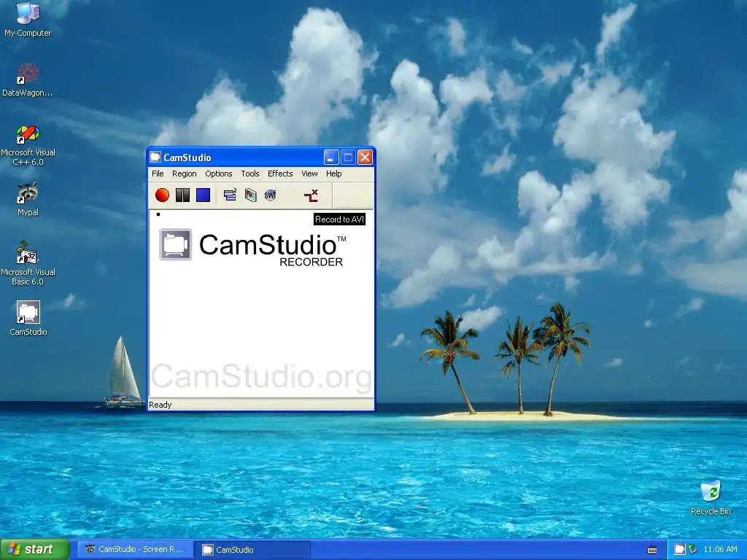Select the My Computer desktop icon
This screenshot has height=560, width=747.
click(28, 20)
